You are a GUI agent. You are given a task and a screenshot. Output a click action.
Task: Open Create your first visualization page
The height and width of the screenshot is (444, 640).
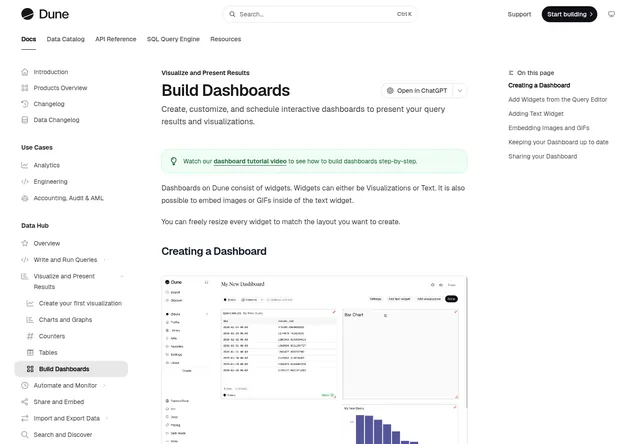80,303
